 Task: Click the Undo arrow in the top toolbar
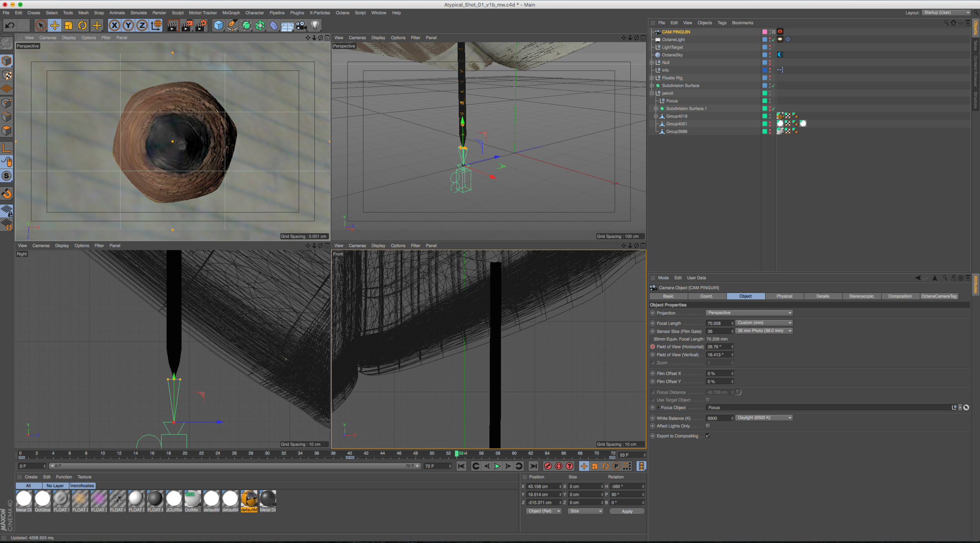[9, 25]
